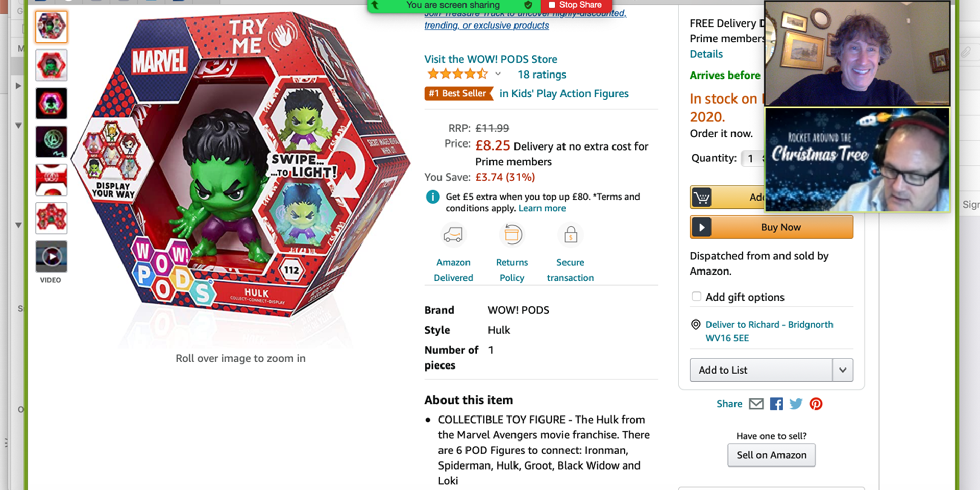The height and width of the screenshot is (490, 980).
Task: Share product on Pinterest
Action: click(816, 404)
